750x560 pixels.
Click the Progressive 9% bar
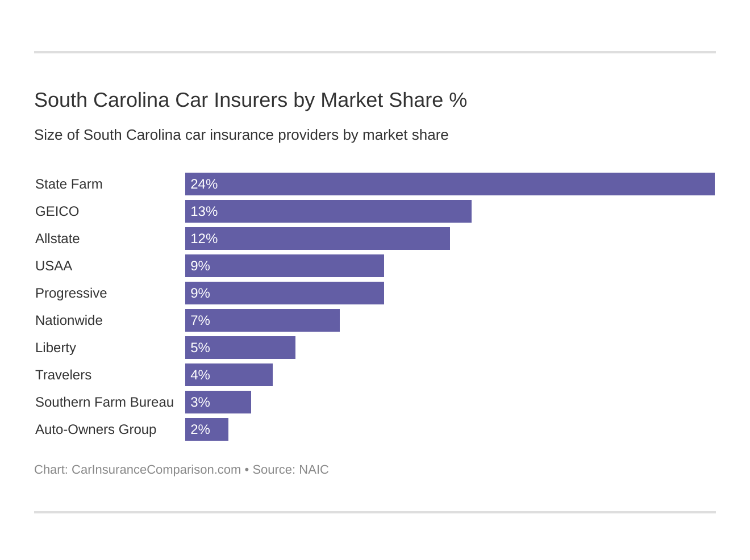pos(284,293)
